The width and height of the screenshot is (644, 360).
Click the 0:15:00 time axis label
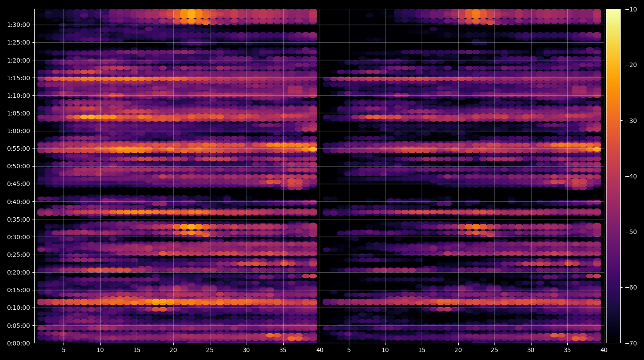pos(19,290)
